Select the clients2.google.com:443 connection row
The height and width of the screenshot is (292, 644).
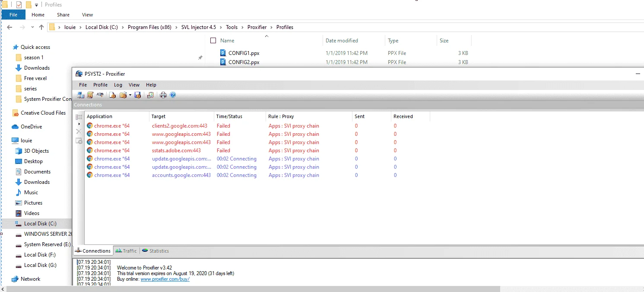pos(257,126)
